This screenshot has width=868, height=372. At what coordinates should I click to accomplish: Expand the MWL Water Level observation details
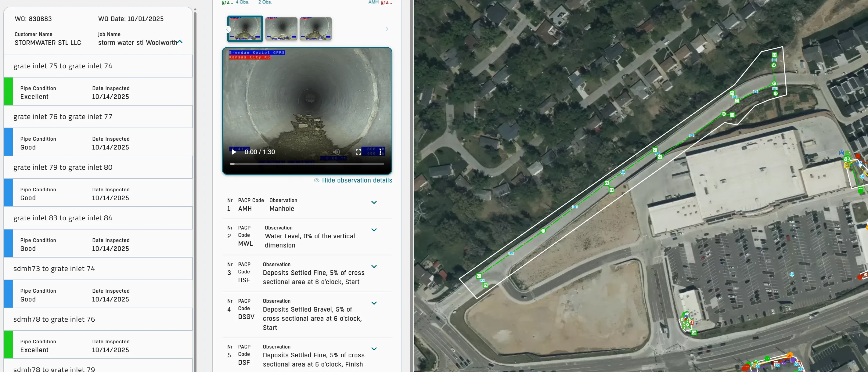374,230
